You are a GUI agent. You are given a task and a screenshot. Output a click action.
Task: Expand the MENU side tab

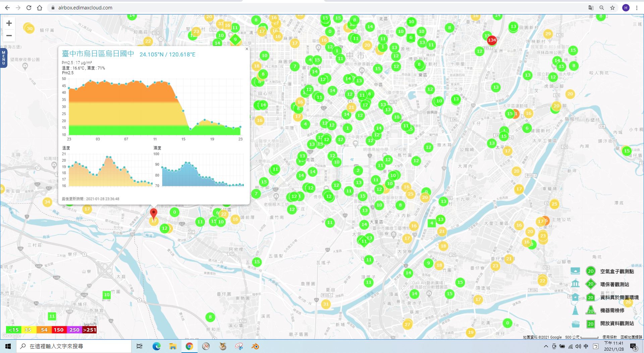(x=3, y=58)
